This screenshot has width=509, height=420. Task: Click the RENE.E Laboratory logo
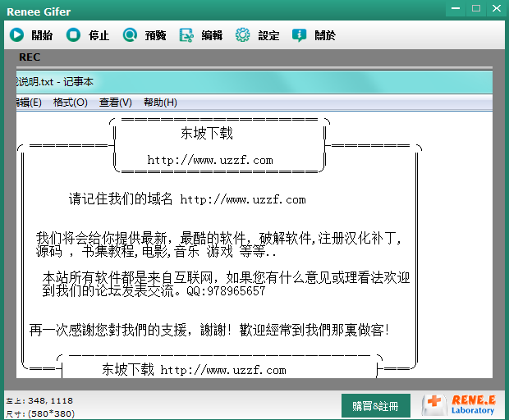tap(460, 404)
